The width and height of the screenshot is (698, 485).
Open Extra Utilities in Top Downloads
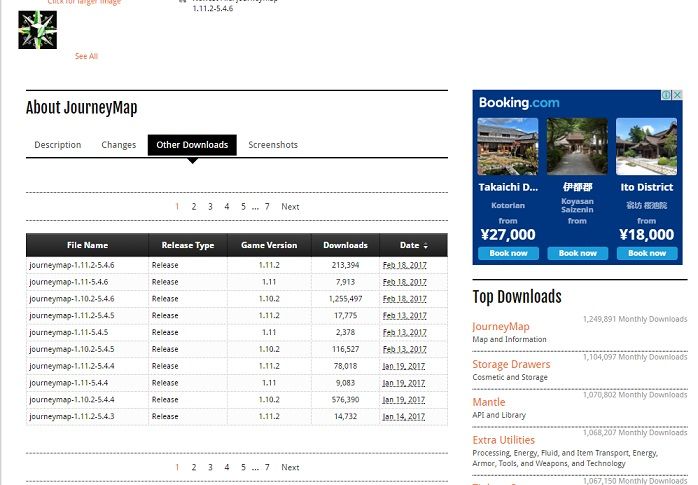tap(503, 440)
